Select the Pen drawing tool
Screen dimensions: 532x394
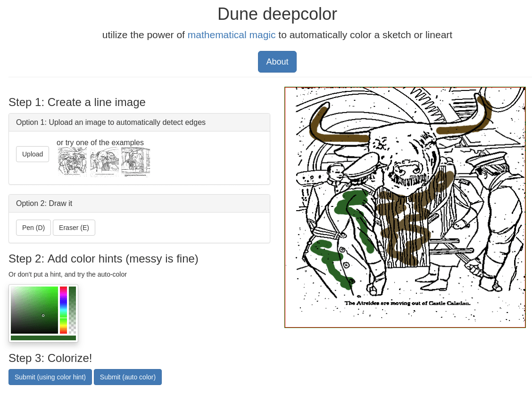[33, 227]
